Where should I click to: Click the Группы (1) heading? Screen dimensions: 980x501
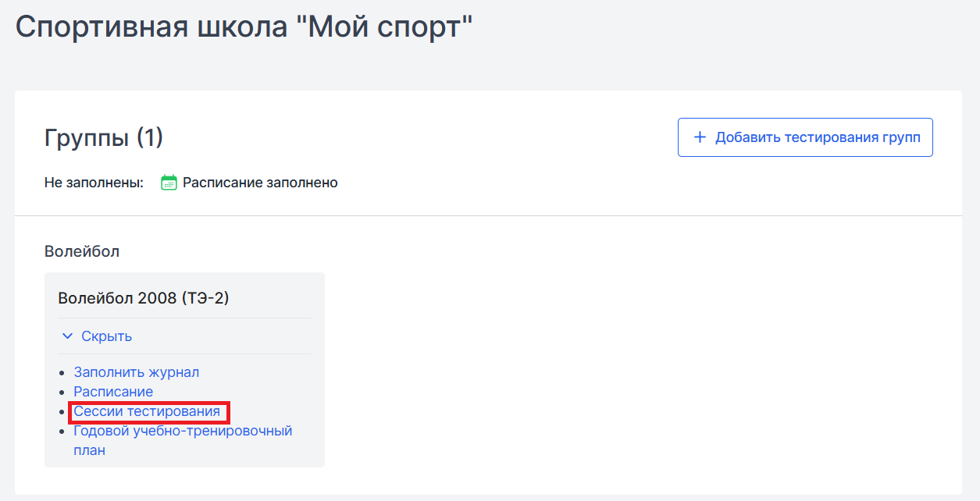(104, 138)
